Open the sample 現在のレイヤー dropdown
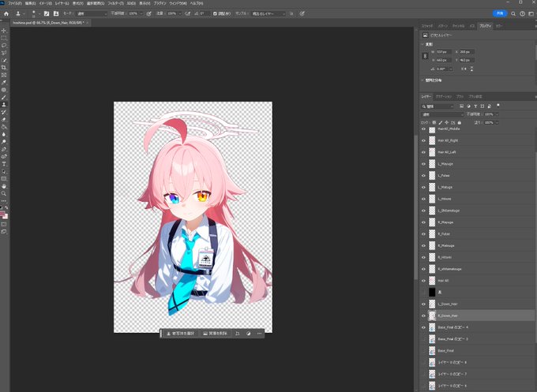The image size is (537, 392). coord(268,13)
